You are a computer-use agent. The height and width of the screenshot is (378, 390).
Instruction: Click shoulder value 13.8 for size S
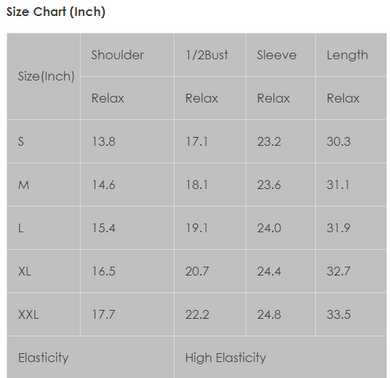click(104, 141)
